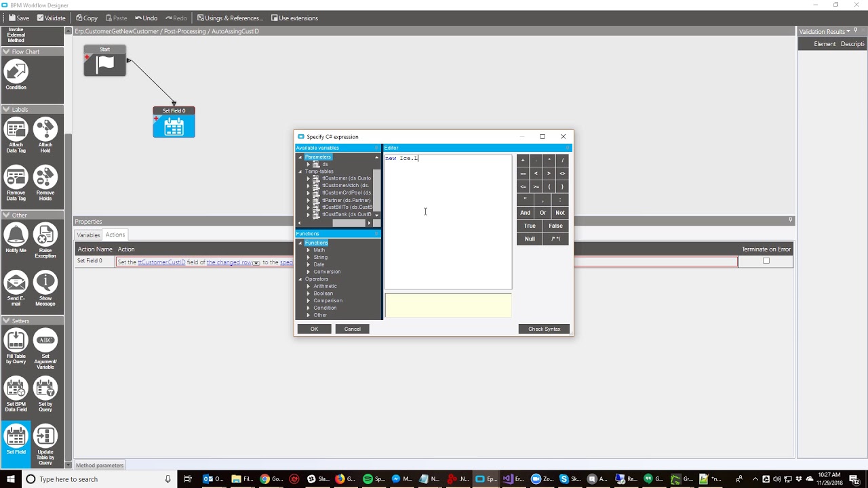Choose the Set BPM Data Field tool

click(x=16, y=394)
